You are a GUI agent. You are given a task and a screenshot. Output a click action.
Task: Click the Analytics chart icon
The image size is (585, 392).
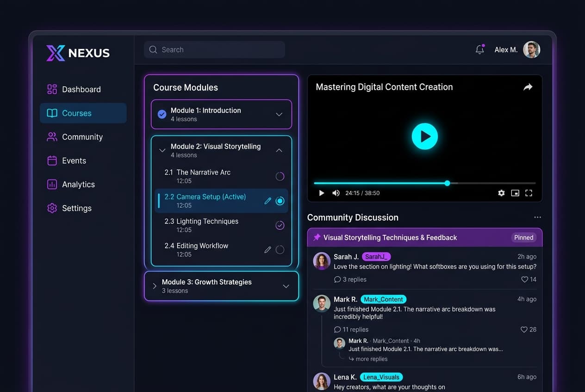(x=52, y=184)
